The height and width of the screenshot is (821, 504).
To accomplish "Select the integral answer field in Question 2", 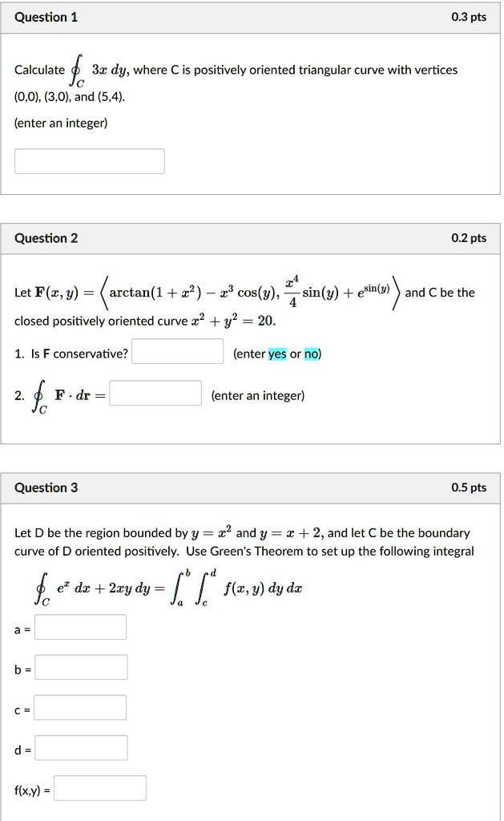I will (x=155, y=392).
